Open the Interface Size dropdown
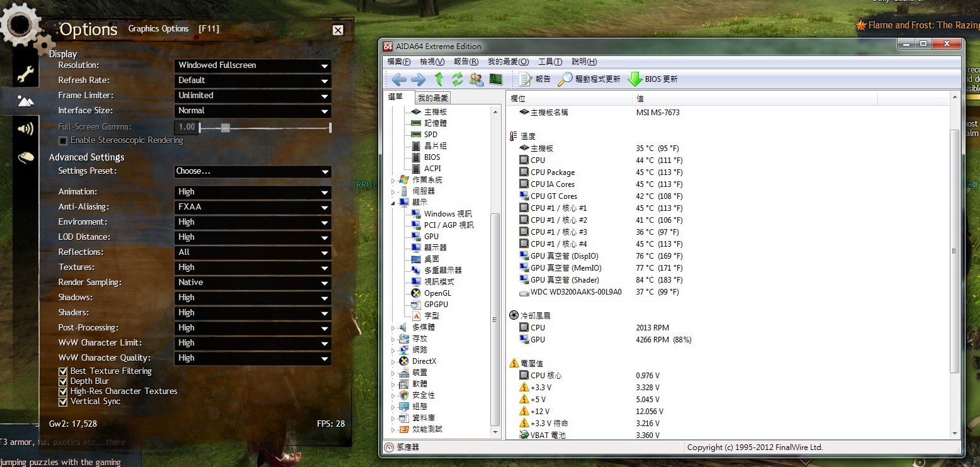The width and height of the screenshot is (980, 467). click(253, 111)
